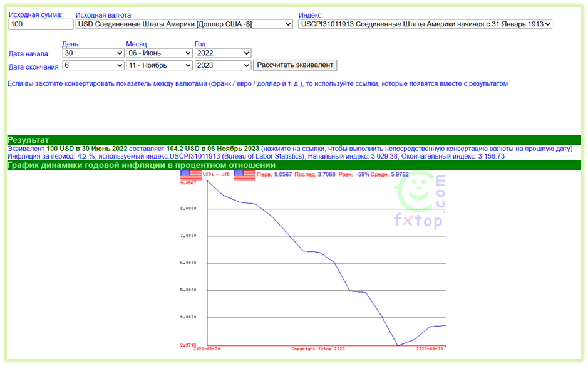Screen dimensions: 588x366
Task: Click the 5.0000 y-axis label
Action: (188, 290)
